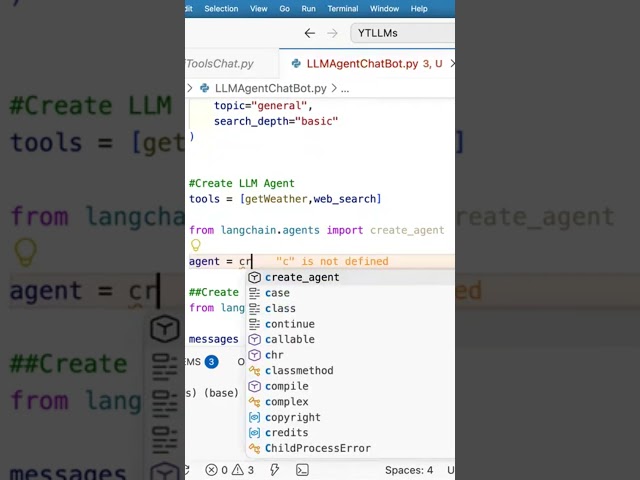Open the Selection menu
Screen dimensions: 640x480
[221, 9]
